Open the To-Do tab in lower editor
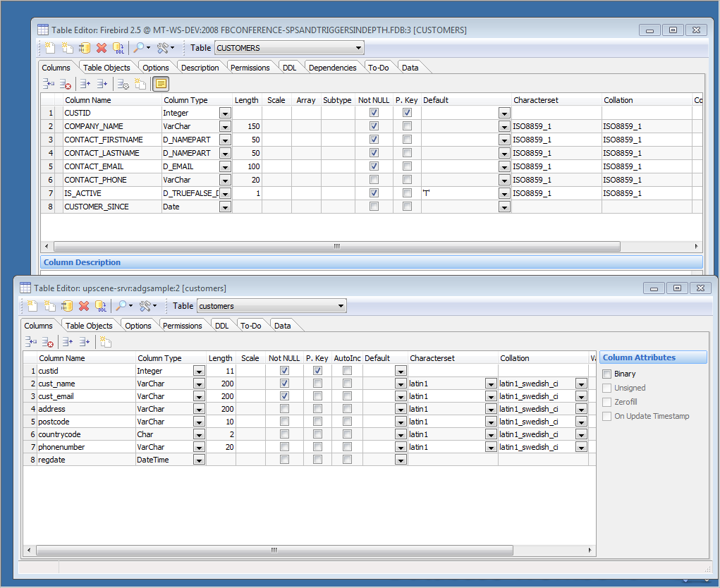The height and width of the screenshot is (588, 720). pos(251,325)
